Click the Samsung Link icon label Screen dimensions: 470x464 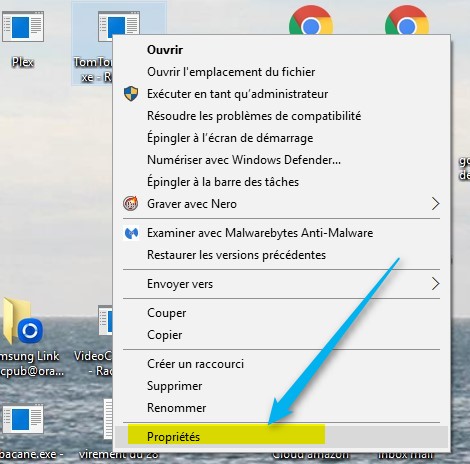click(32, 363)
